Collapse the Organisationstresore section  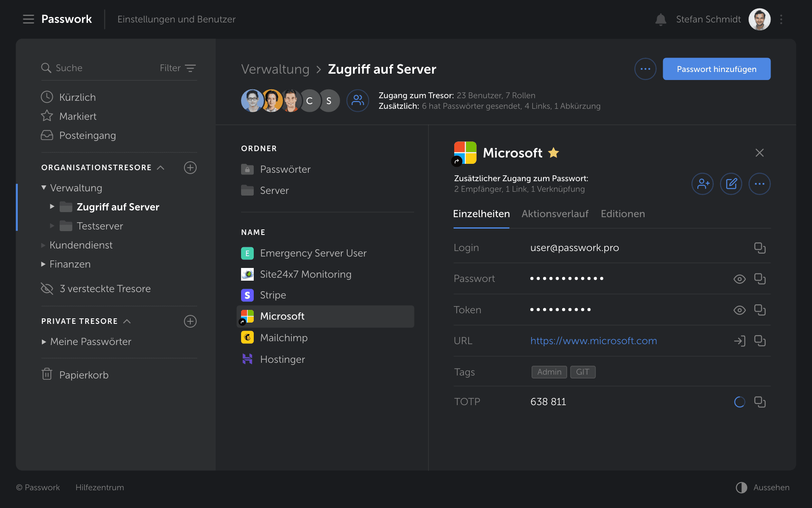tap(161, 168)
